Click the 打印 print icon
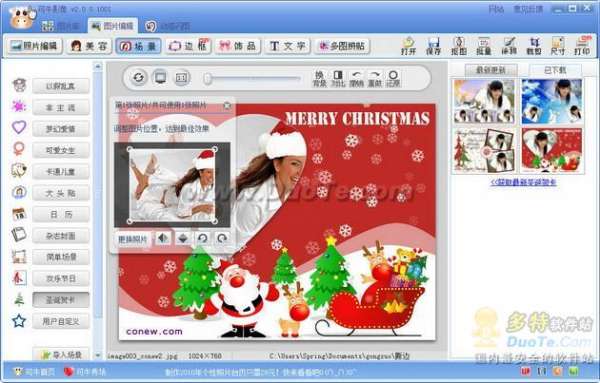This screenshot has width=600, height=383. click(x=582, y=46)
